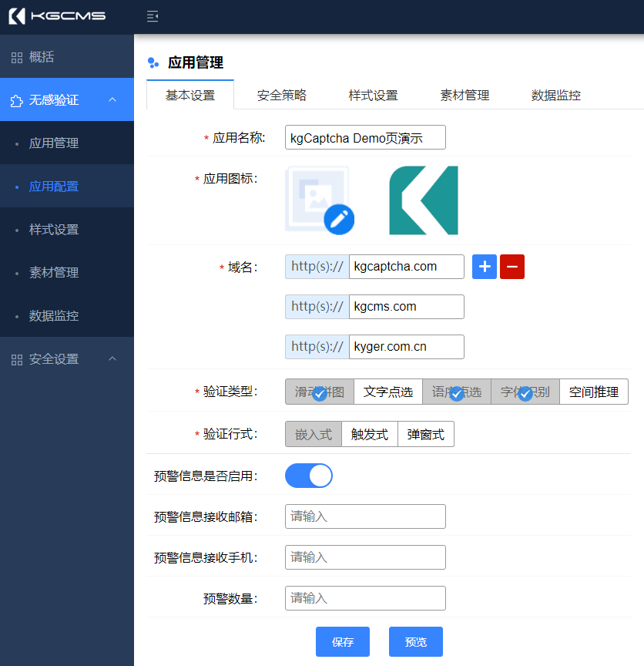
Task: Toggle the 文字点选 verification type
Action: pos(388,392)
